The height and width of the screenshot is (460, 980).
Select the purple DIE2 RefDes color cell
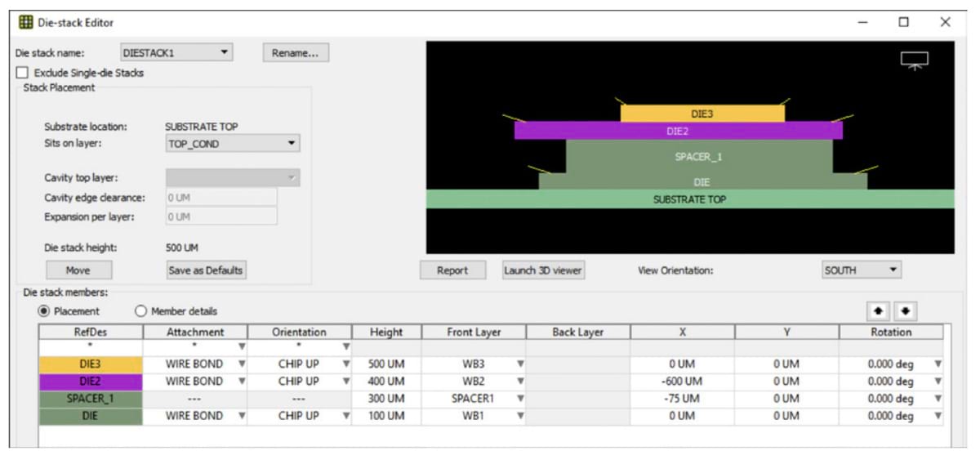coord(91,382)
